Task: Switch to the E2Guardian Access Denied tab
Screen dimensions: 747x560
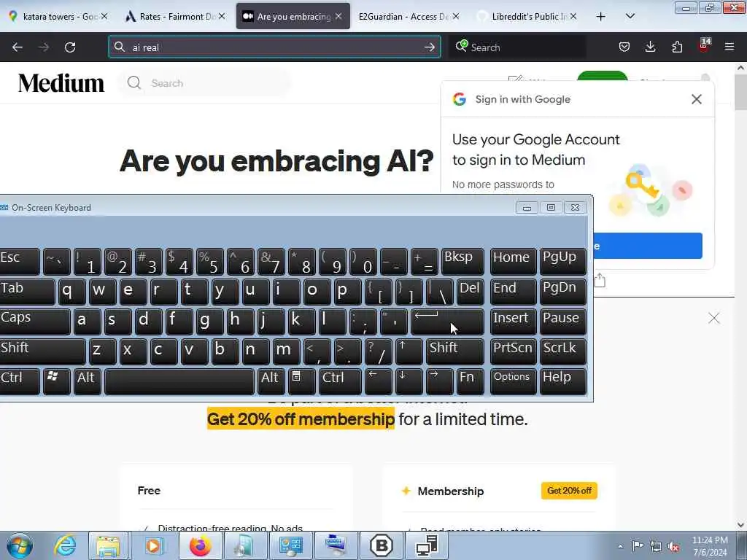Action: pos(409,16)
